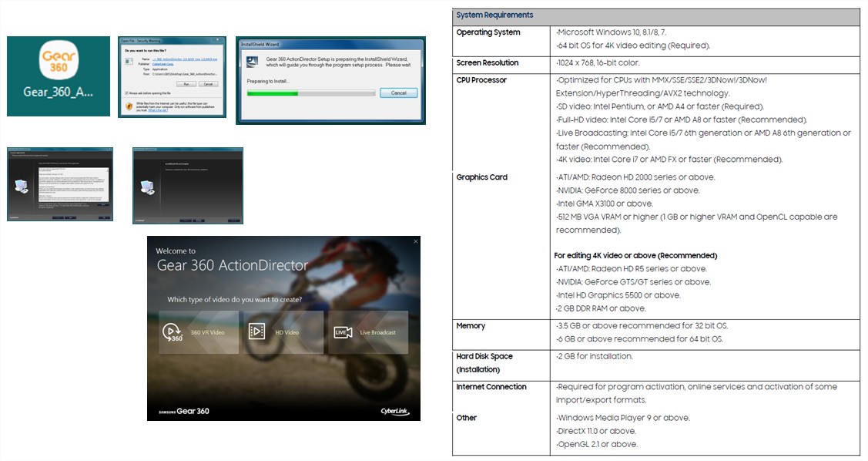Image resolution: width=868 pixels, height=461 pixels.
Task: Click 'Windows Media Player 9 or above'
Action: pos(623,418)
